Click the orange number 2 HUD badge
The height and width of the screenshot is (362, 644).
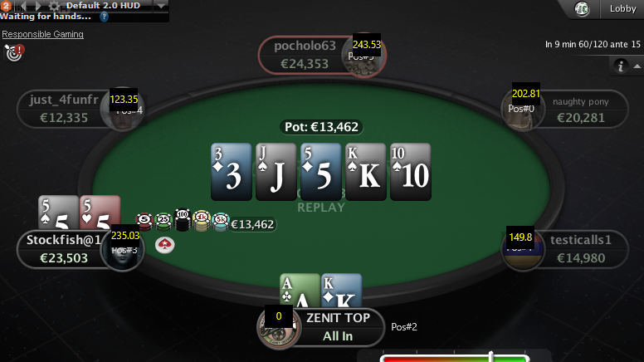[6, 5]
